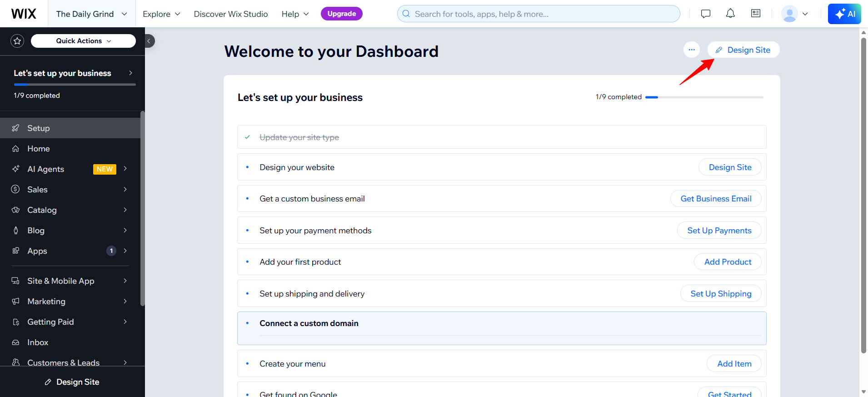Click the Site & Mobile App icon
Viewport: 868px width, 397px height.
point(15,281)
